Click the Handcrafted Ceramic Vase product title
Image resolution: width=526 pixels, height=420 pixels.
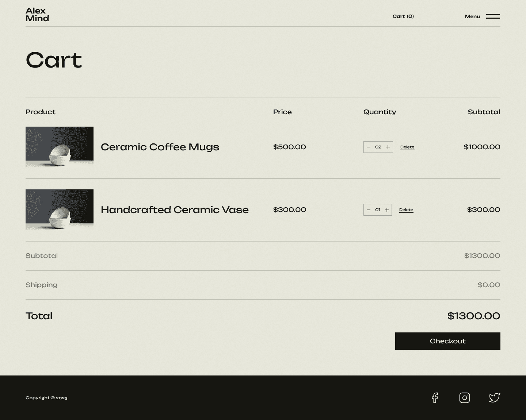click(175, 210)
